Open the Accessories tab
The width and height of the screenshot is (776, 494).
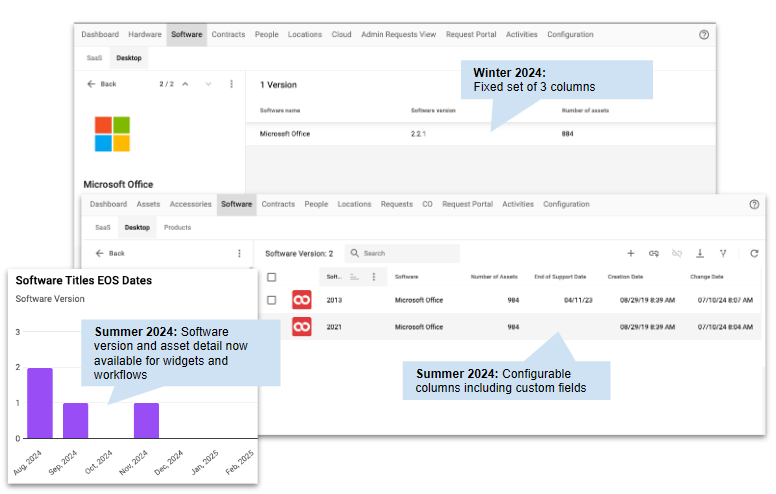(x=191, y=204)
